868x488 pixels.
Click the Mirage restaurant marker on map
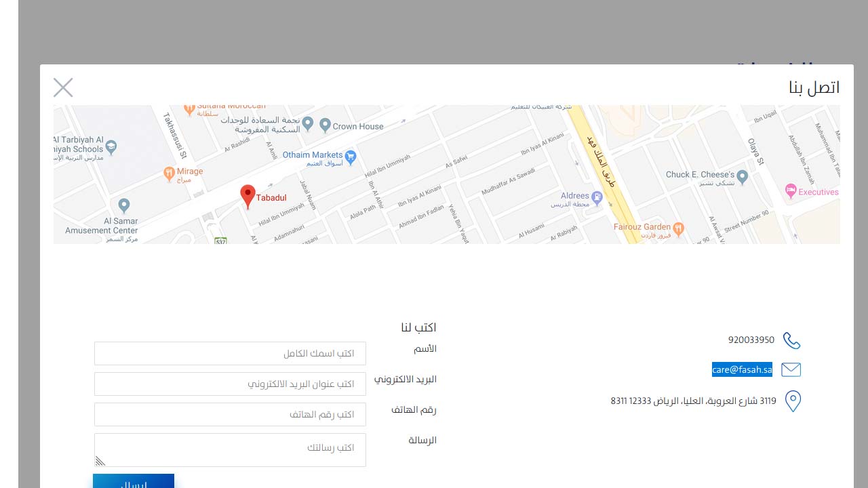[170, 174]
